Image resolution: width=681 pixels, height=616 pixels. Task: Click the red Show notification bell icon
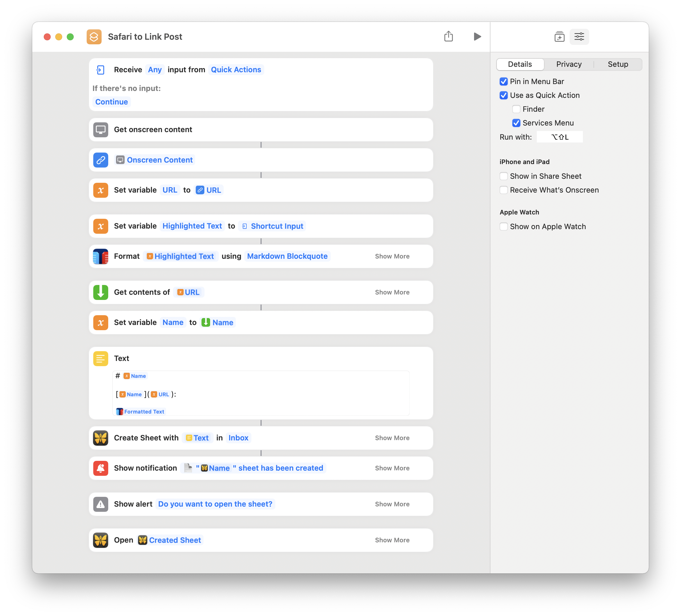pos(101,468)
